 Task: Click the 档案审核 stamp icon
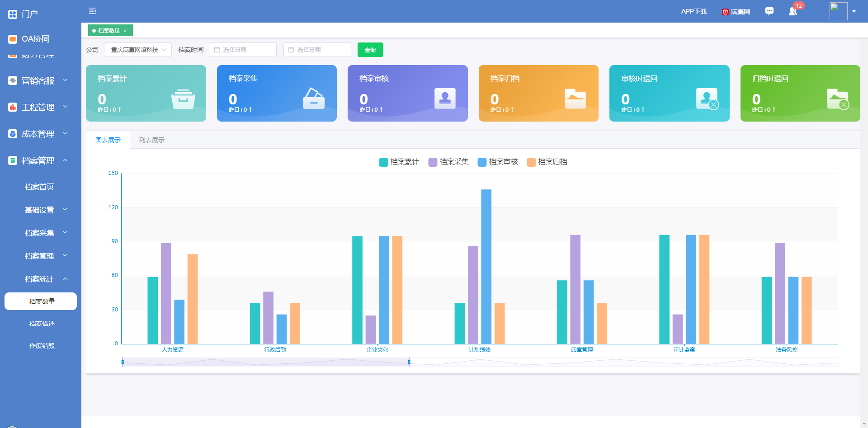[x=445, y=98]
